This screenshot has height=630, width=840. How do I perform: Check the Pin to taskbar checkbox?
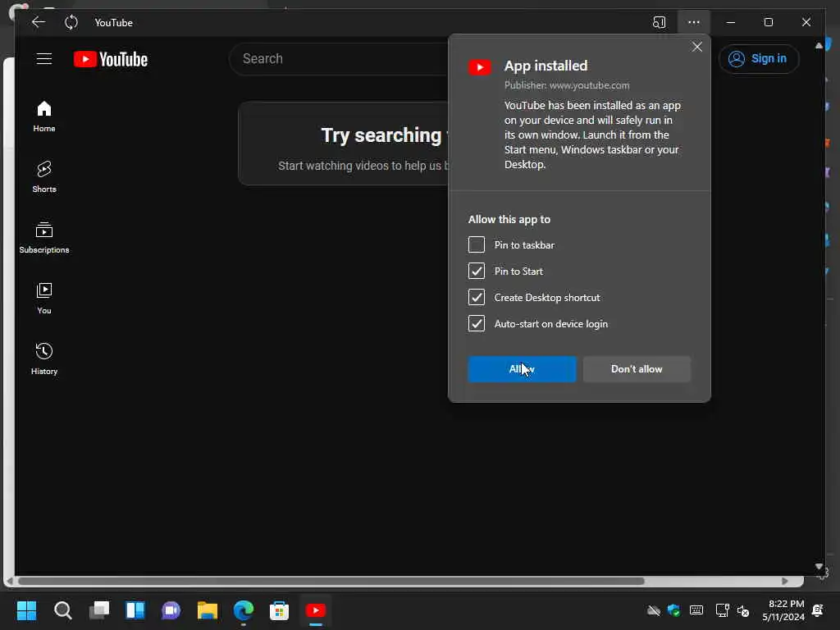point(477,244)
